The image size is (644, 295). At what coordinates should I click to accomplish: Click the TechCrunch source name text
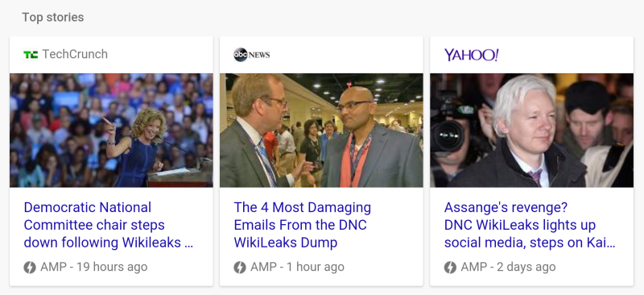[75, 54]
